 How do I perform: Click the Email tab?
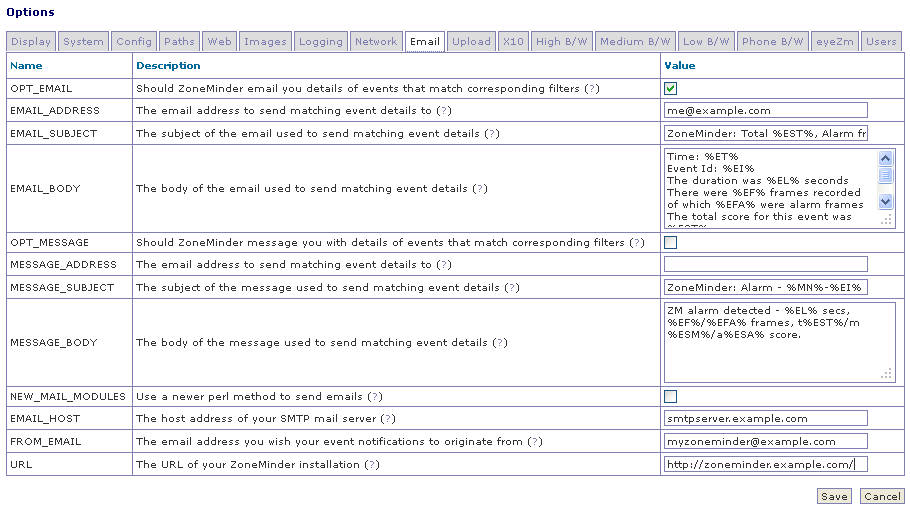(425, 42)
